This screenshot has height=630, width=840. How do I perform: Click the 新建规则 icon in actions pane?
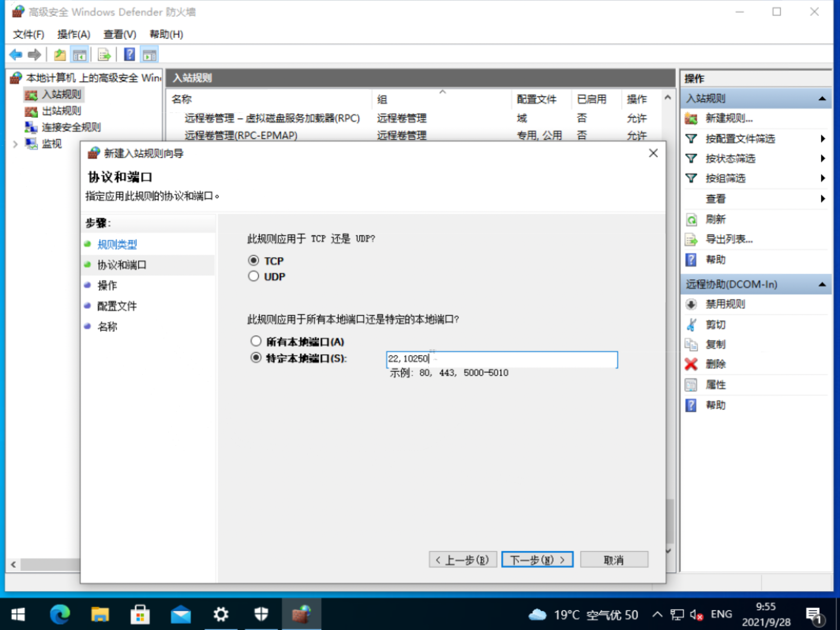pyautogui.click(x=691, y=118)
